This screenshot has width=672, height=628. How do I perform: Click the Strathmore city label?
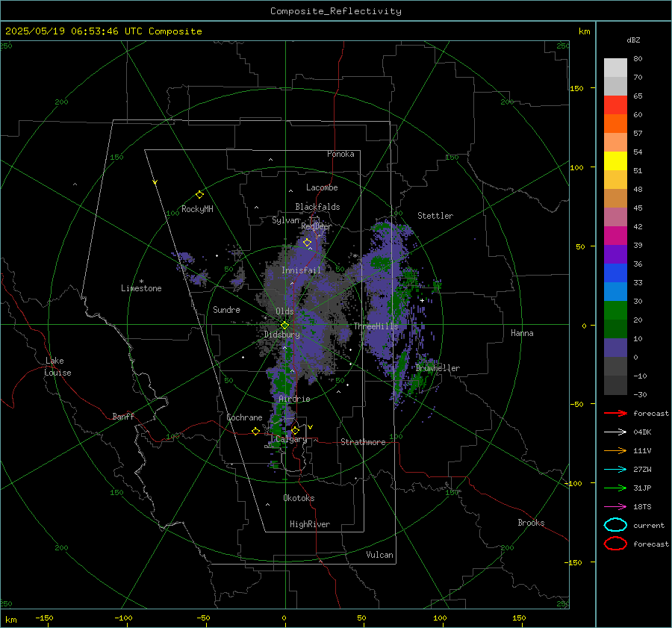click(x=363, y=442)
